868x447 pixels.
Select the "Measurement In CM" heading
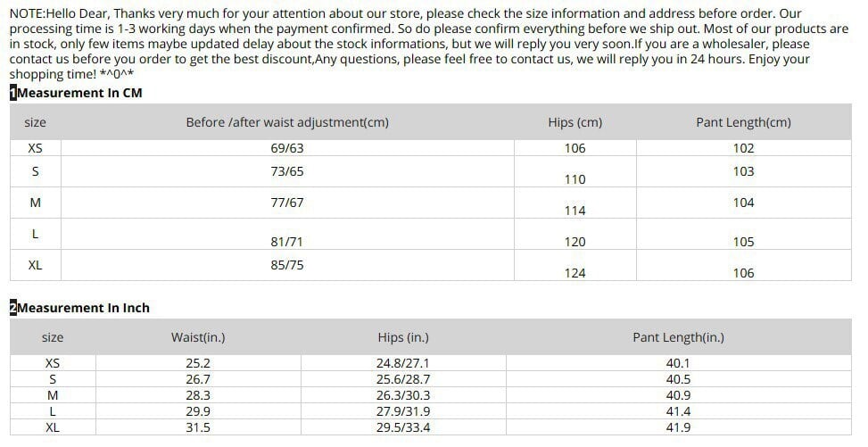point(79,93)
